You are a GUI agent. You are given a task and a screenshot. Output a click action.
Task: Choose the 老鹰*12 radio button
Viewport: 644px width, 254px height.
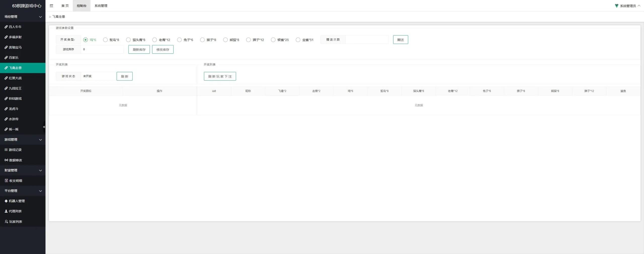click(x=155, y=40)
